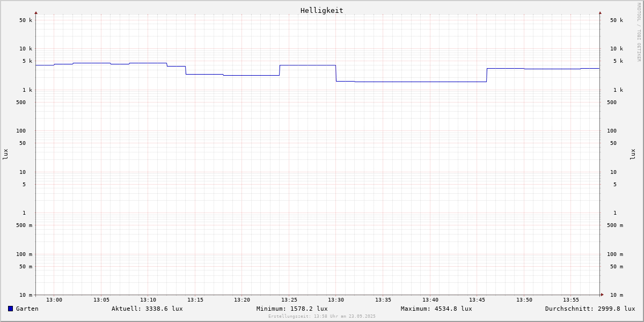
Task: Select the Aktuell: 3338.6 lux value
Action: point(147,309)
